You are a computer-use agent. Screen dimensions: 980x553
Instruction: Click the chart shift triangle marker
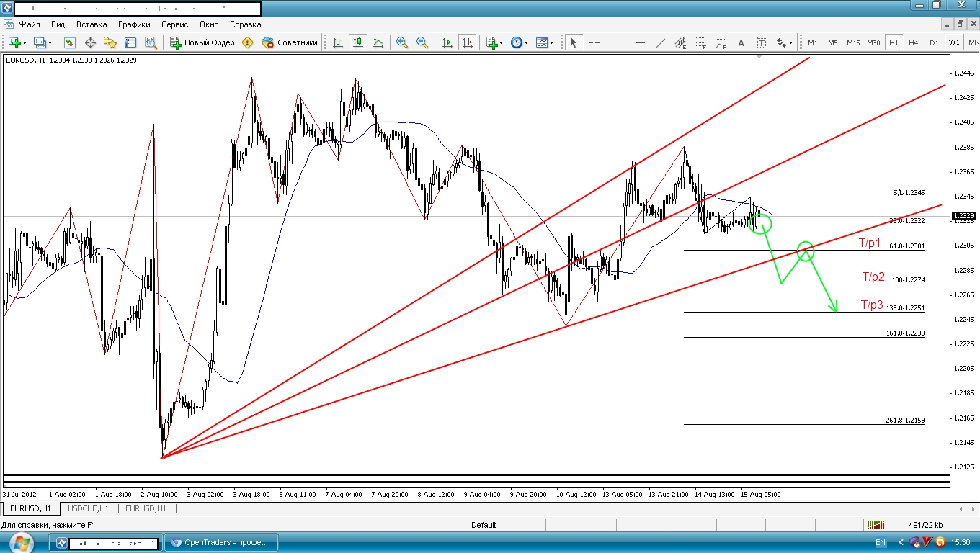[x=759, y=55]
